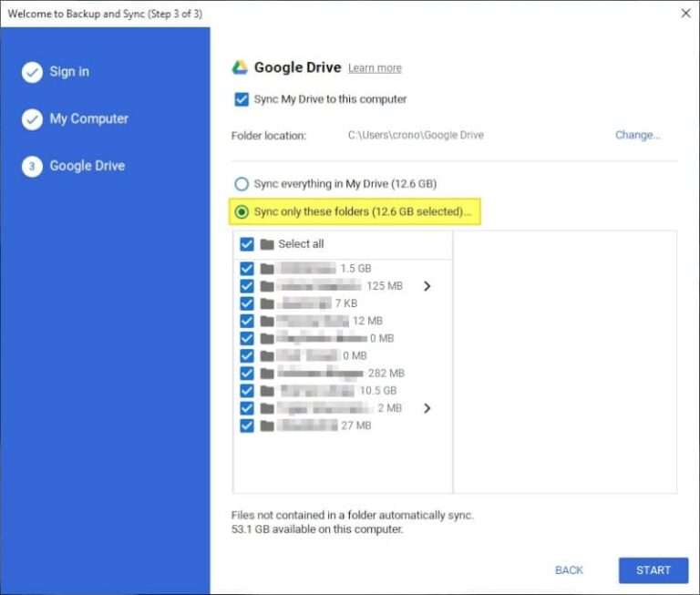Click the folder icon of the 2 MB row
Image resolution: width=700 pixels, height=595 pixels.
point(267,408)
